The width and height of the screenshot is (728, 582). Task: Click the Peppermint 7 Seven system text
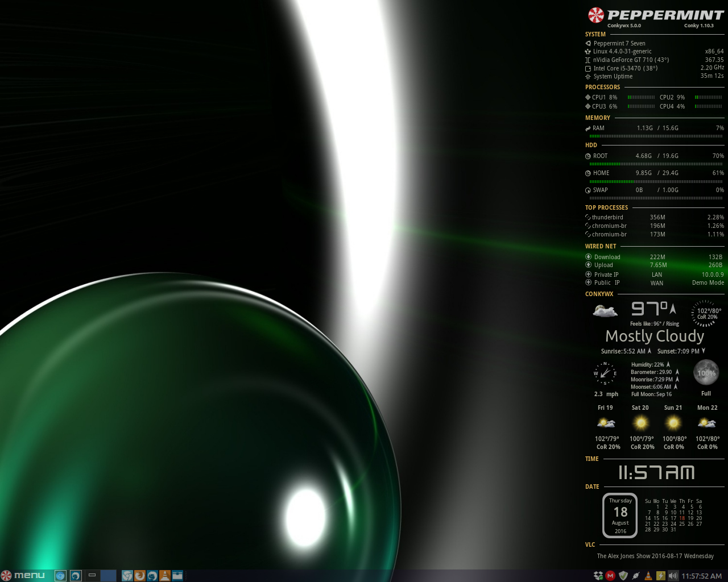pyautogui.click(x=619, y=43)
